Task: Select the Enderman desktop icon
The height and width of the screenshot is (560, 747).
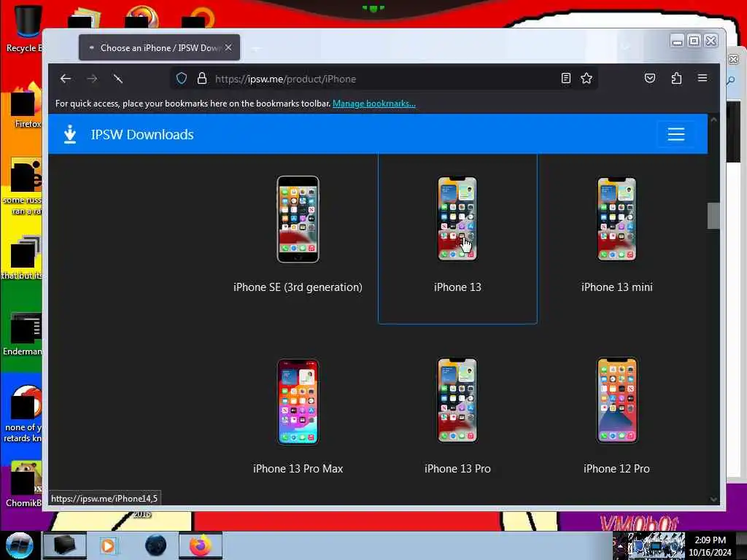Action: [23, 334]
